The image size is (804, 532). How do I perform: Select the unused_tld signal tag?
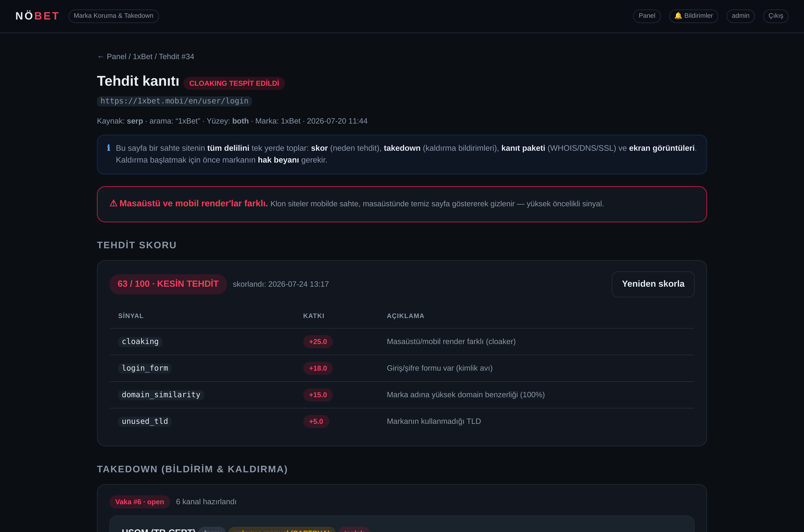145,421
